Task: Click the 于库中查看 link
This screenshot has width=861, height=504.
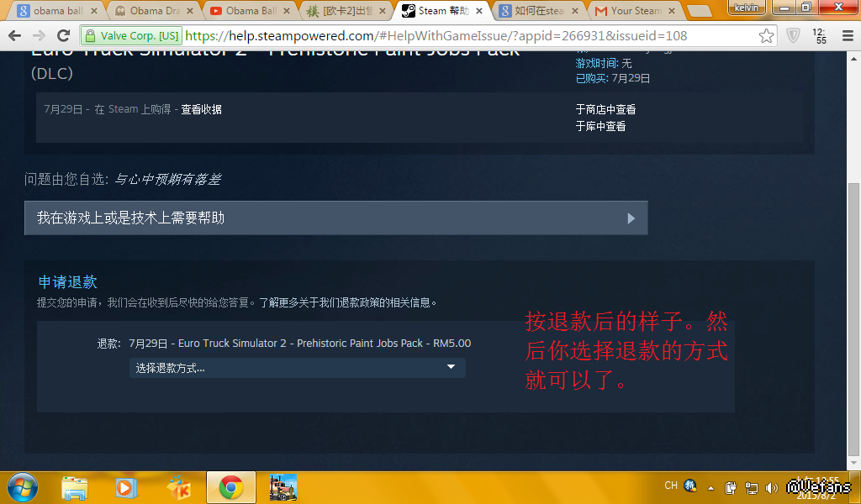Action: 600,126
